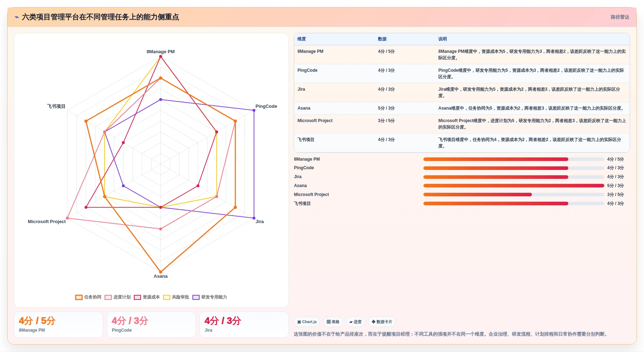Click the purple data point near PingCode label

pos(254,110)
